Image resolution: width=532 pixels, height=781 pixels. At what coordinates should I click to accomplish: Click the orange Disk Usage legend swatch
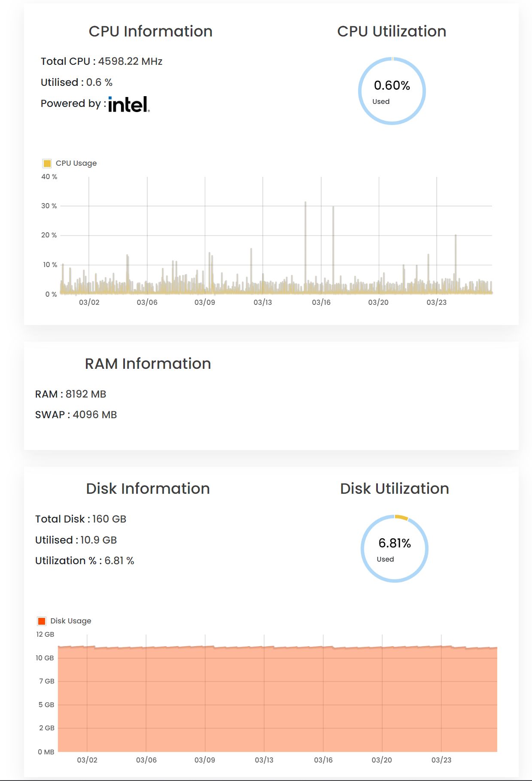pos(42,621)
